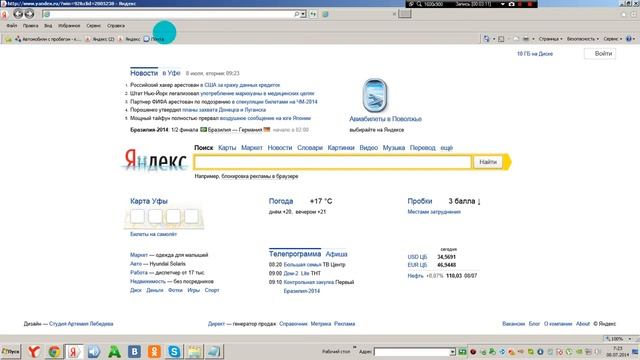
Task: Click the Germany flag icon in match line
Action: pyautogui.click(x=267, y=130)
